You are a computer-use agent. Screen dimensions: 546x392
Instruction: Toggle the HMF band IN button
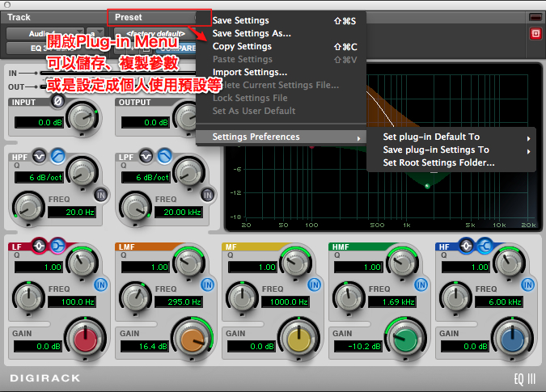coord(421,285)
